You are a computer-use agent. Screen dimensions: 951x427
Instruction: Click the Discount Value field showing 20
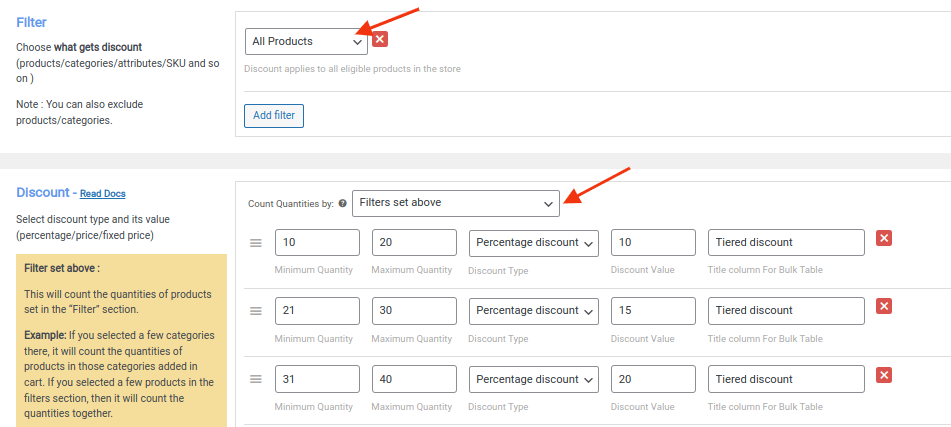coord(653,379)
